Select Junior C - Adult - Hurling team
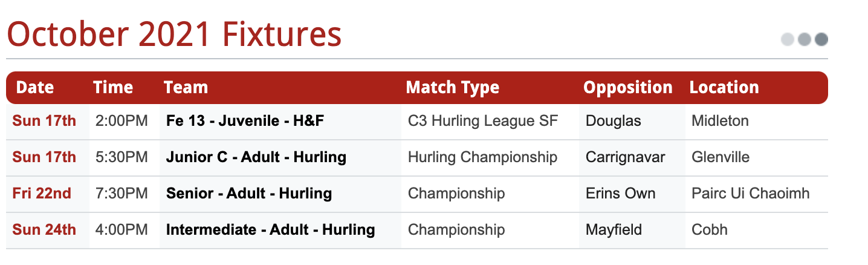The image size is (868, 265). (x=256, y=157)
